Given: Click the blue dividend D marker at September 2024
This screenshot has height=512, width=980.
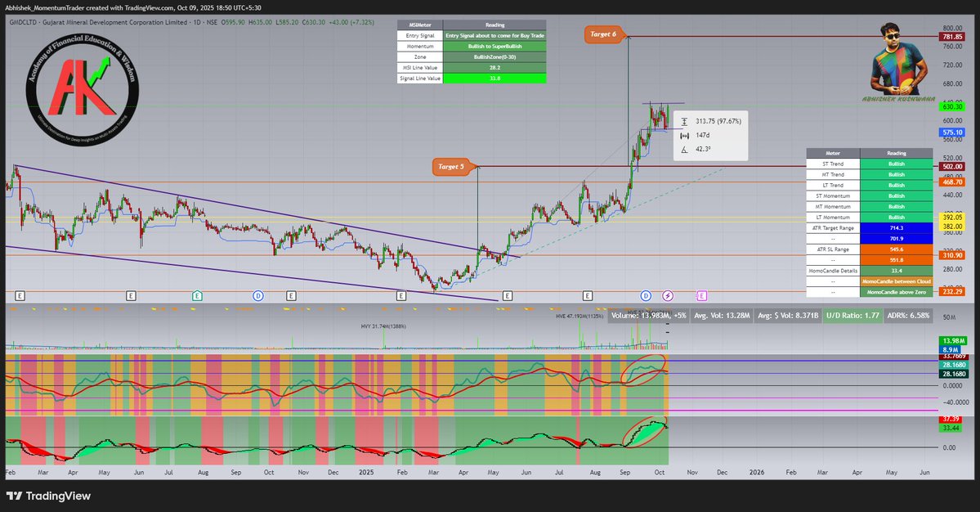Looking at the screenshot, I should [x=258, y=296].
